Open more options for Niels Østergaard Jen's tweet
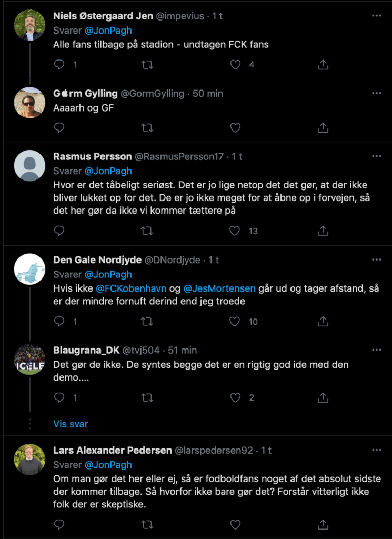The image size is (392, 539). pyautogui.click(x=376, y=16)
